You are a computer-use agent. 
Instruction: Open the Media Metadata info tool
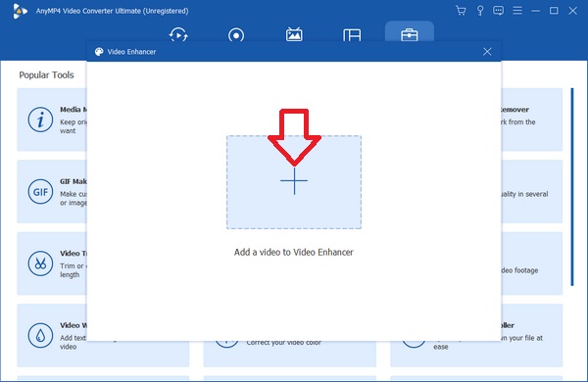coord(52,119)
